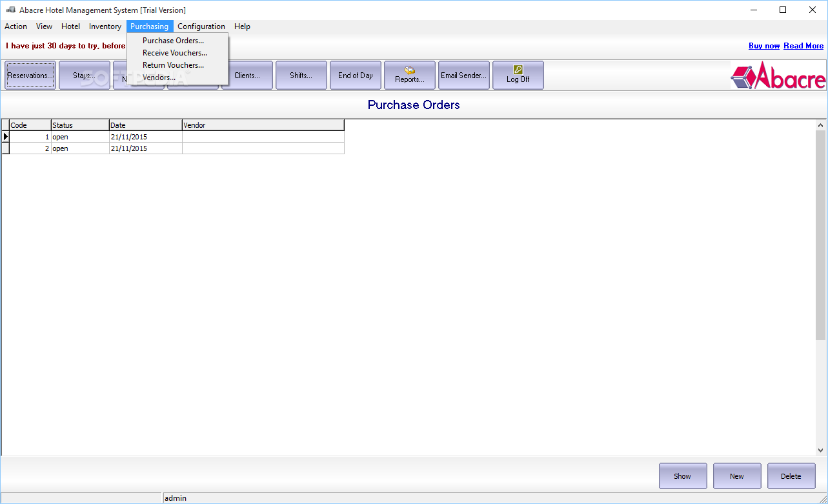Open the Inventory menu
The height and width of the screenshot is (504, 828).
tap(105, 26)
